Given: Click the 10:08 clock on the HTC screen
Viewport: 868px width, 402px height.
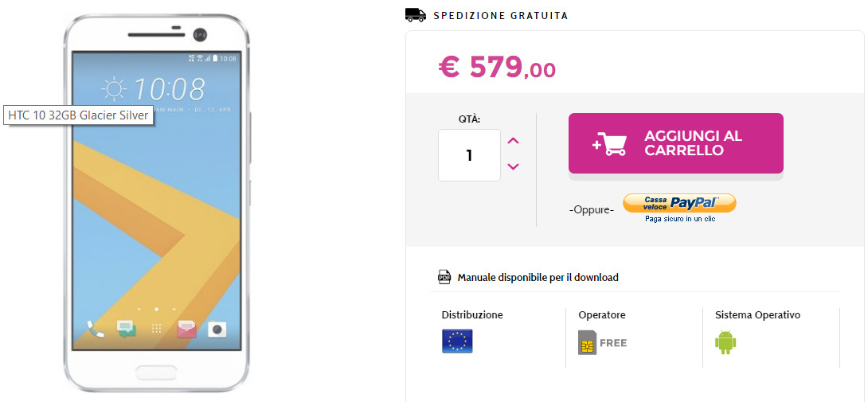Looking at the screenshot, I should coord(169,89).
